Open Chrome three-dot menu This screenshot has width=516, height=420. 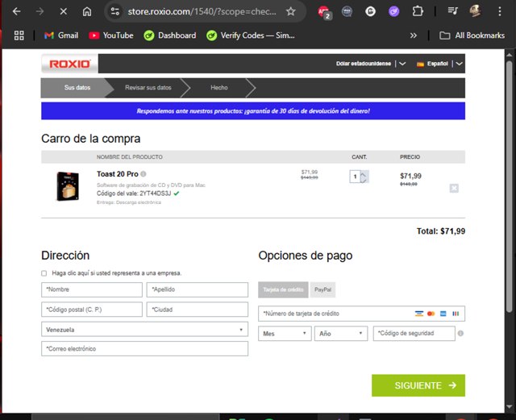(500, 11)
